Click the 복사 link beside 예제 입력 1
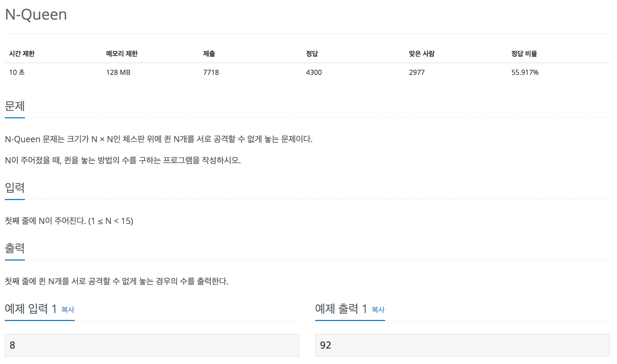This screenshot has height=364, width=617. click(68, 310)
